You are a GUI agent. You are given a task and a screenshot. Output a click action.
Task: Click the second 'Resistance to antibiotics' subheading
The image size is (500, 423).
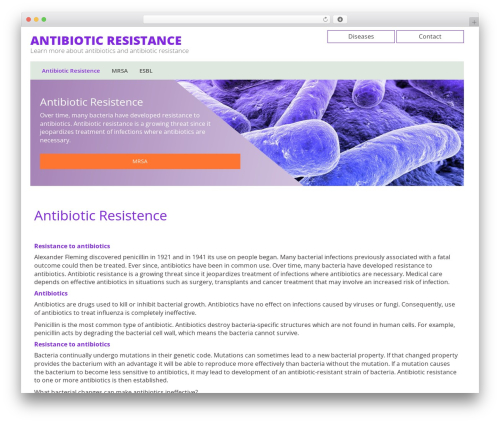pos(72,344)
